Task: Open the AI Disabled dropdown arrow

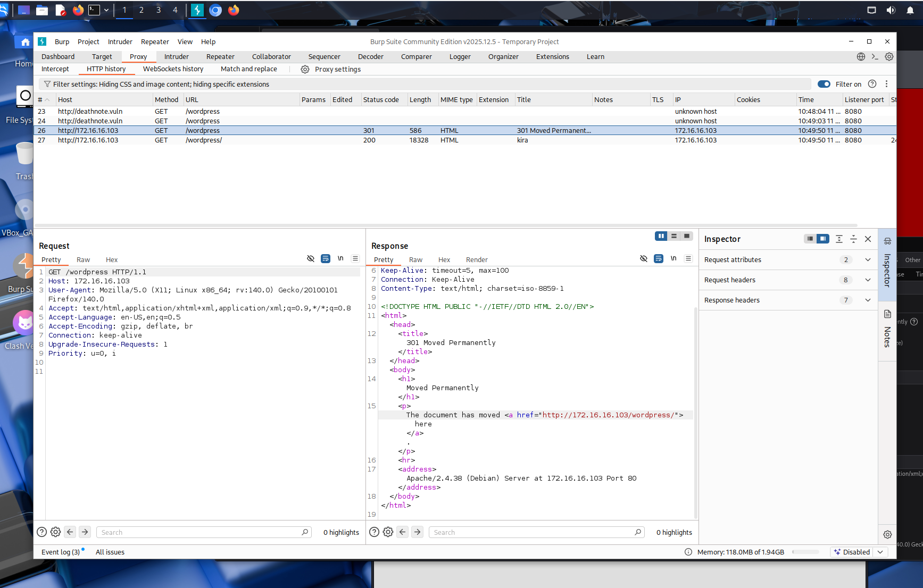Action: click(880, 552)
